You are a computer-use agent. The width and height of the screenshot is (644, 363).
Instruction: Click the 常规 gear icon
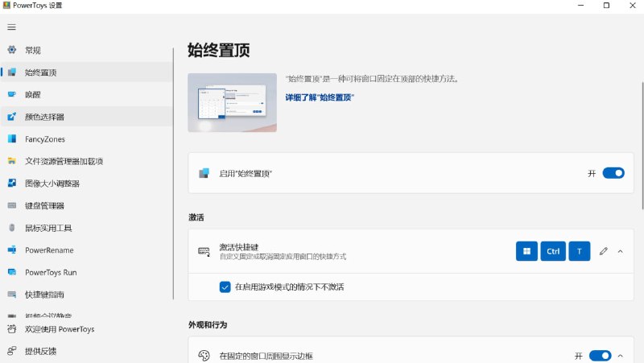pyautogui.click(x=12, y=50)
